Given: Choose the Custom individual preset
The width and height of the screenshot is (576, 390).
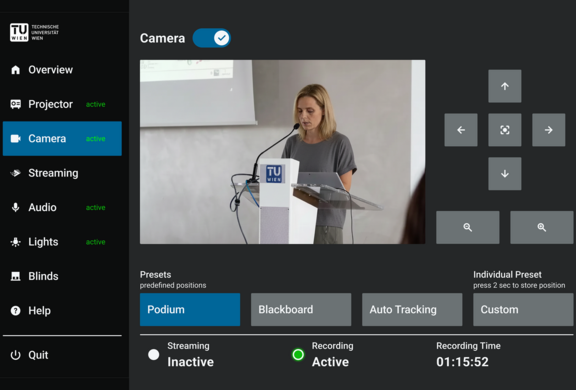Looking at the screenshot, I should coord(523,310).
